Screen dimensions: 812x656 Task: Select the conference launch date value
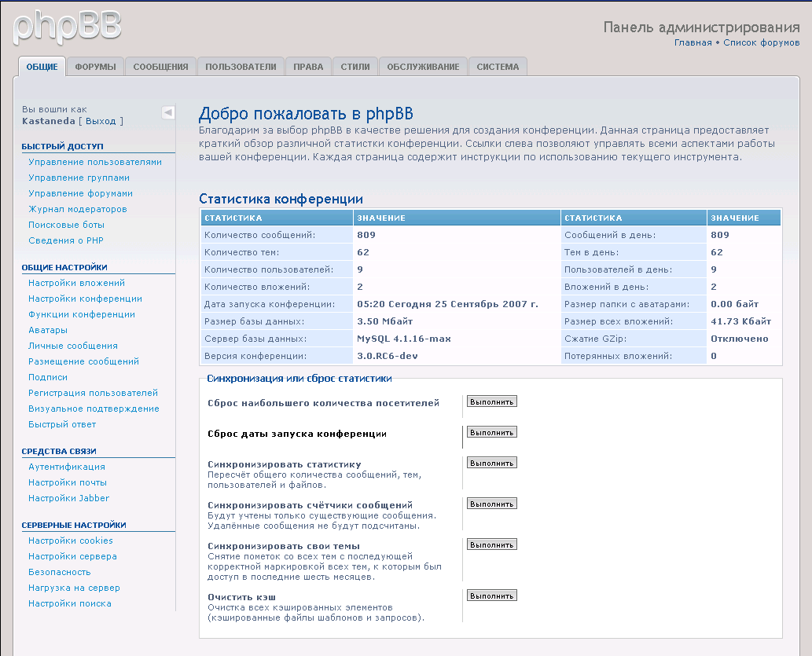(447, 304)
